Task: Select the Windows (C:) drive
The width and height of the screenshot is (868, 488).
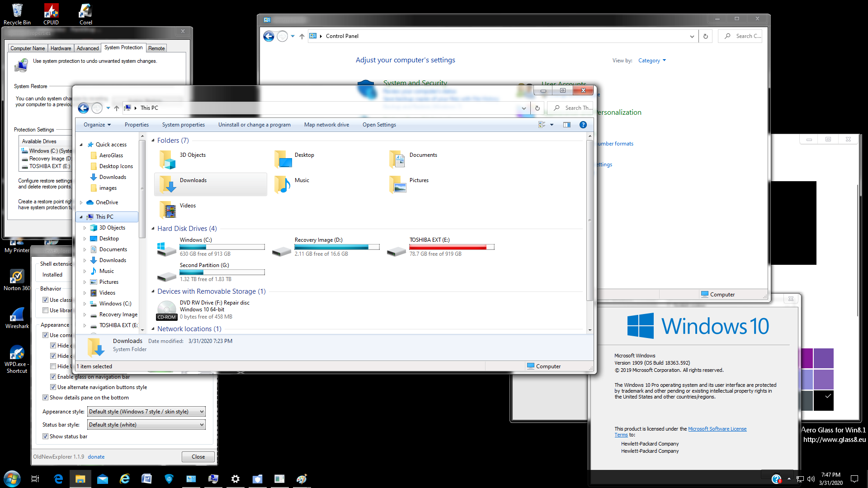Action: point(211,247)
